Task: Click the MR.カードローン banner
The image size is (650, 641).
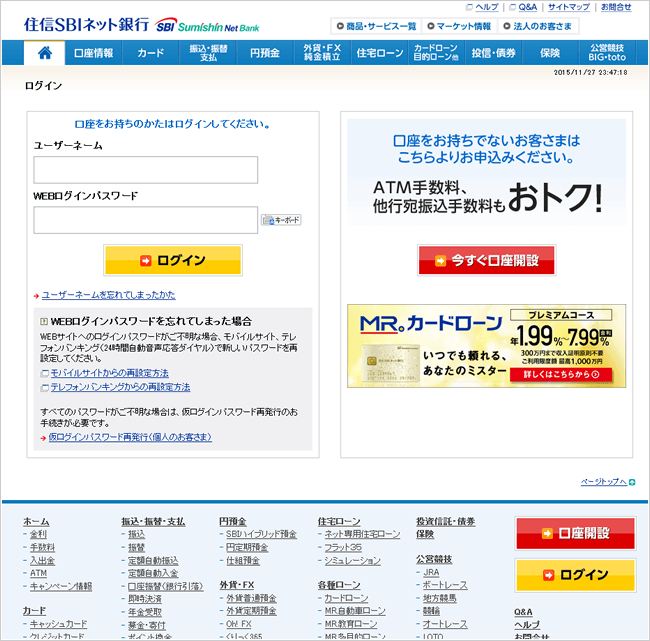Action: [486, 346]
